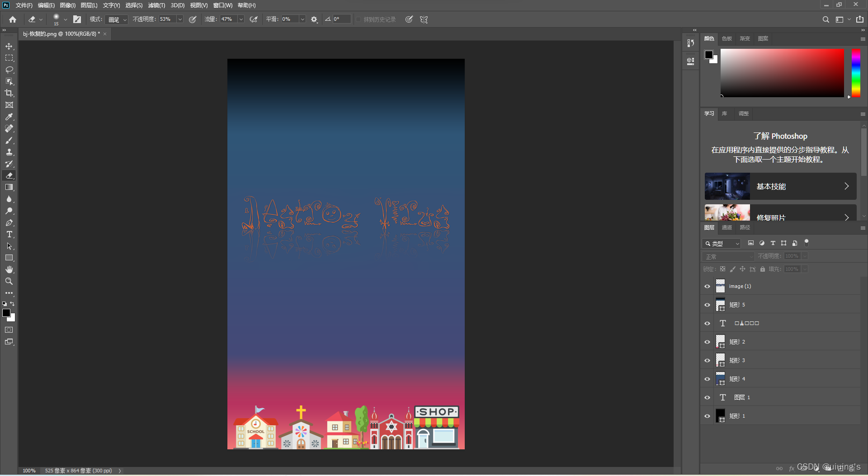Image resolution: width=868 pixels, height=476 pixels.
Task: Hide the 矩形 5 layer
Action: tap(708, 305)
